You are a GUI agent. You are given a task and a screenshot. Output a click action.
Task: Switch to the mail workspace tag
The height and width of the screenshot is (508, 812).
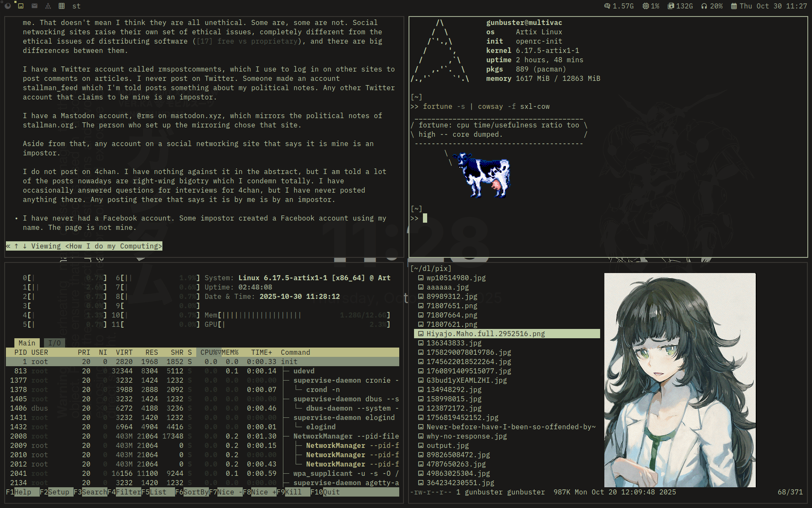click(35, 6)
